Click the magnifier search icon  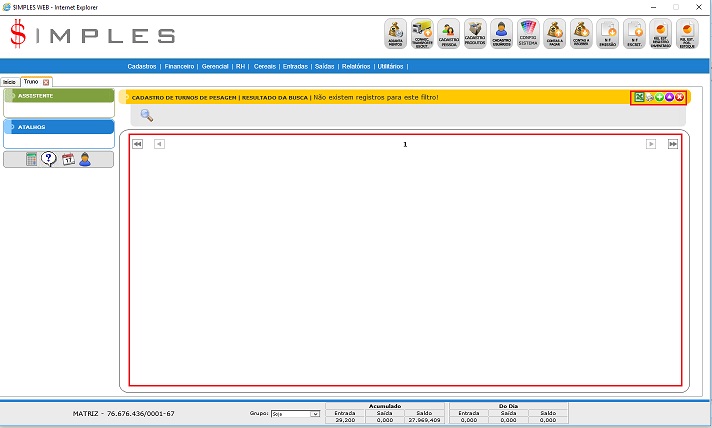click(147, 115)
